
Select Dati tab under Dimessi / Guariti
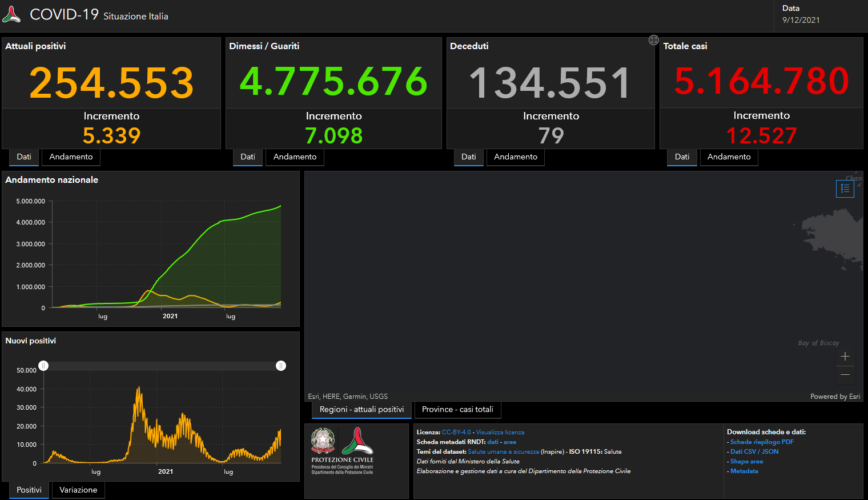pyautogui.click(x=248, y=157)
